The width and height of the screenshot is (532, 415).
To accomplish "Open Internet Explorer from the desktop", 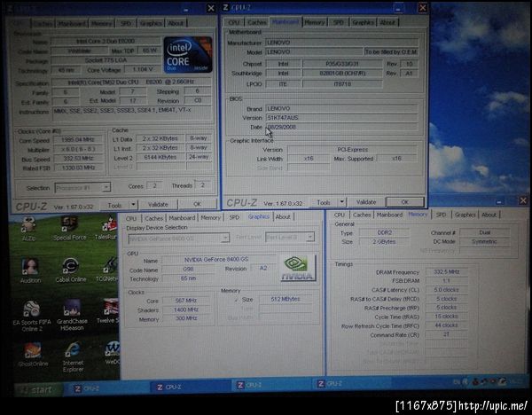I will (x=73, y=357).
